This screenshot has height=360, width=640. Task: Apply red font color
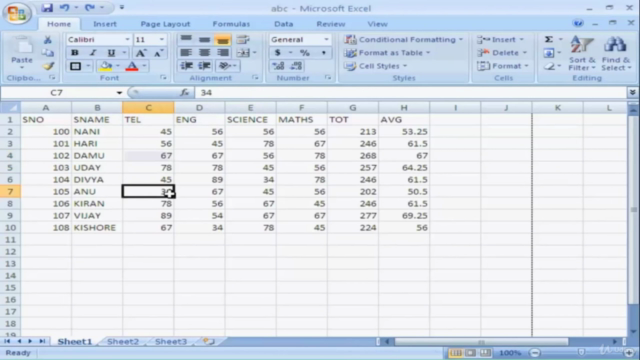pyautogui.click(x=132, y=66)
